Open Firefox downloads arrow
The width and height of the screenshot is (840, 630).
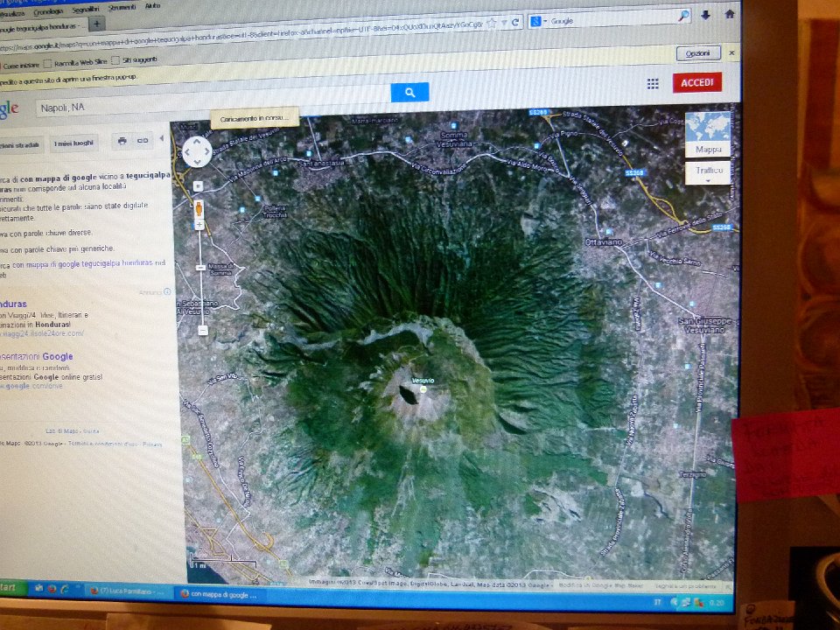[705, 15]
